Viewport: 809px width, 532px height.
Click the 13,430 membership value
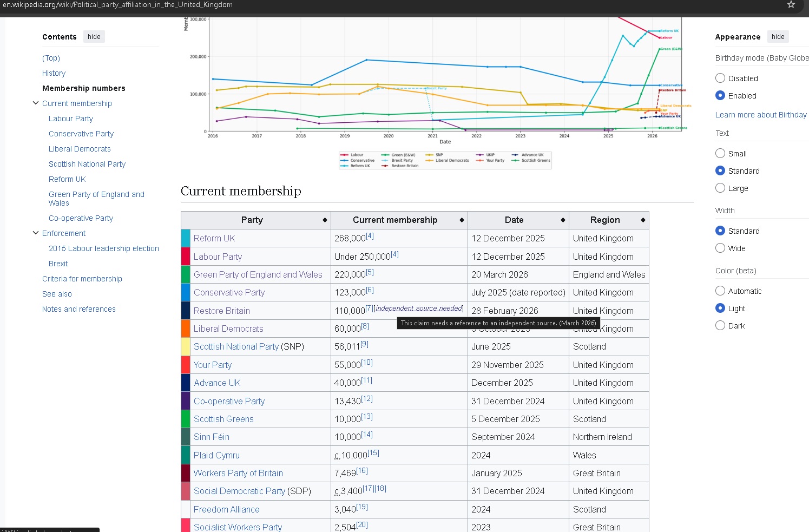pyautogui.click(x=347, y=401)
